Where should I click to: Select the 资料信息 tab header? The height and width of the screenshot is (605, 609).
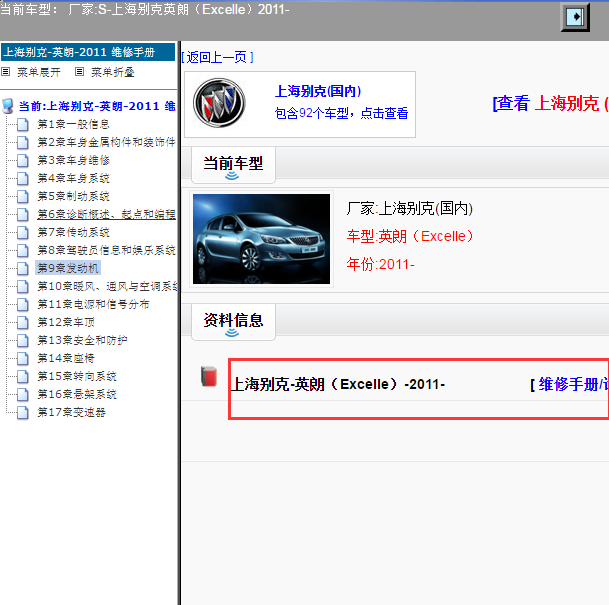coord(233,322)
